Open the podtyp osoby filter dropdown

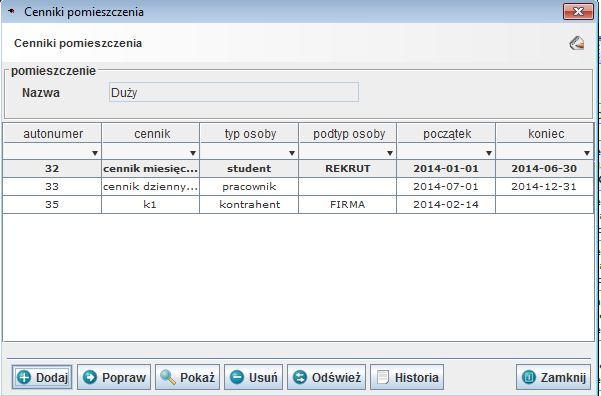click(390, 153)
